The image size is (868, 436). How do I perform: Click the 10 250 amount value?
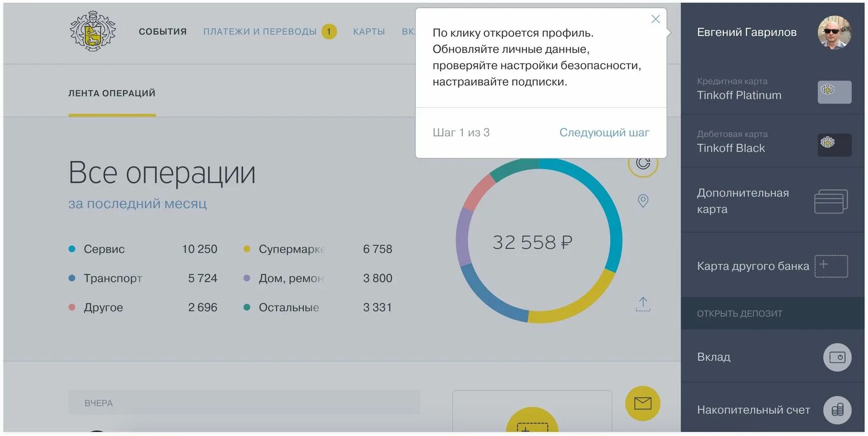click(199, 249)
